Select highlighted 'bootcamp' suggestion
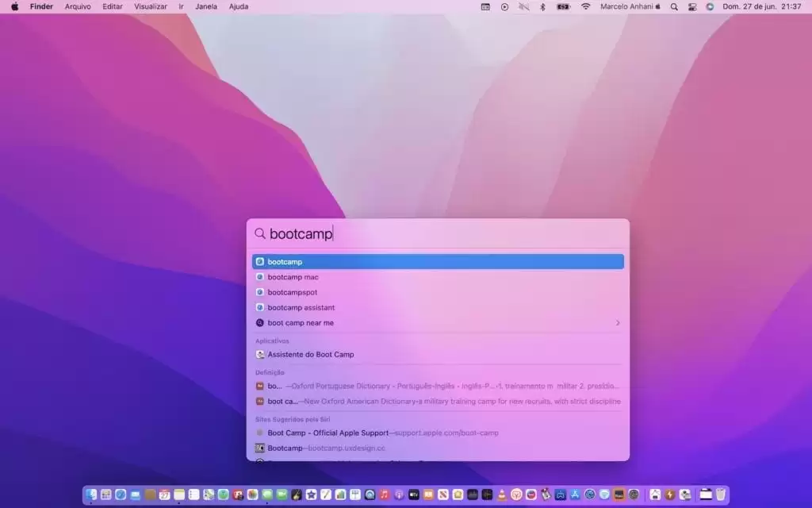 tap(438, 262)
